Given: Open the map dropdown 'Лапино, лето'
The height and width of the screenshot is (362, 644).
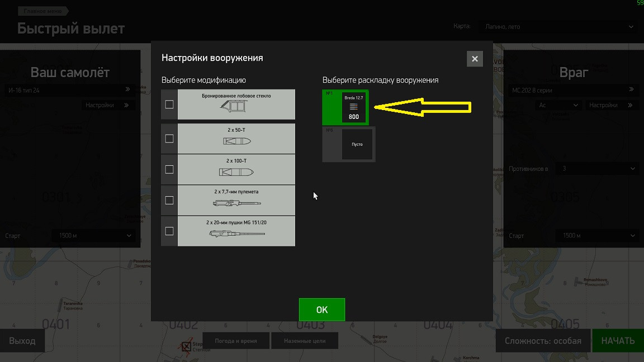Looking at the screenshot, I should 558,27.
